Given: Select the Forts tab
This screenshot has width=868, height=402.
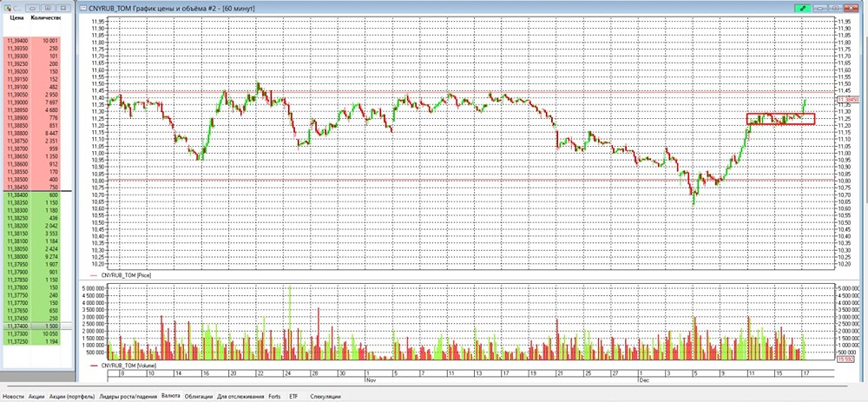Looking at the screenshot, I should [275, 395].
